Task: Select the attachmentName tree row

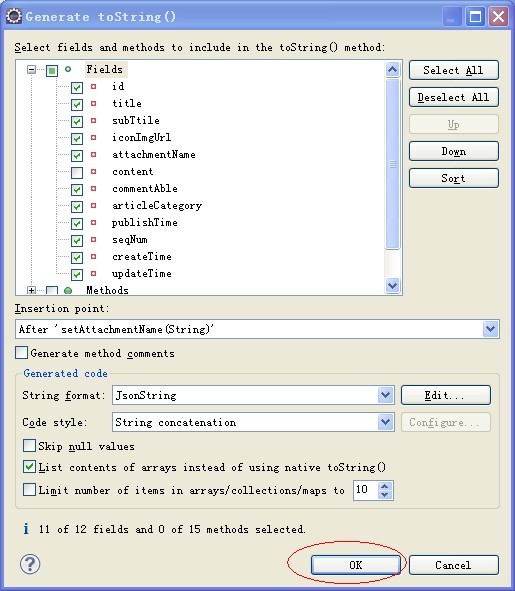Action: (153, 155)
